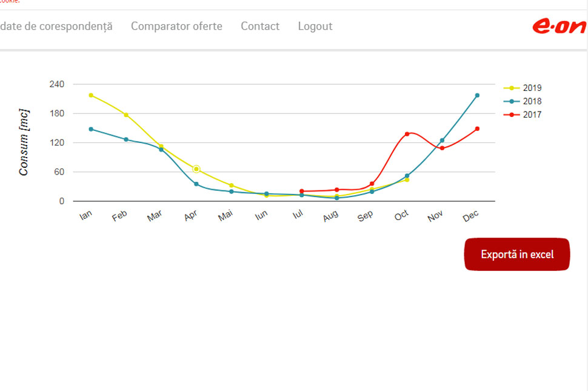Image resolution: width=588 pixels, height=391 pixels.
Task: Click the 2017 July data point
Action: coord(301,191)
